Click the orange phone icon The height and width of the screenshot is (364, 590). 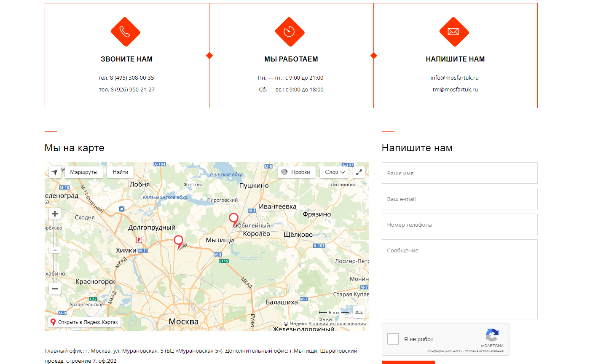[125, 32]
